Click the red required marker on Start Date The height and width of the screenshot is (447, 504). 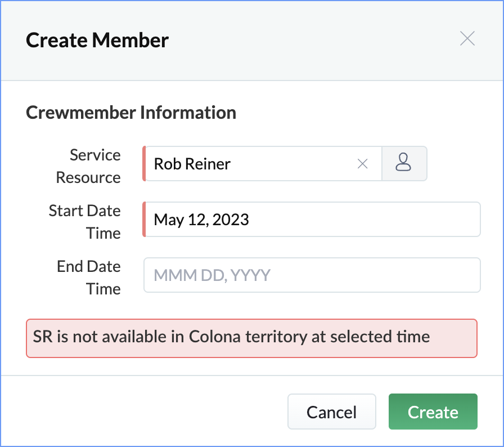(x=144, y=220)
